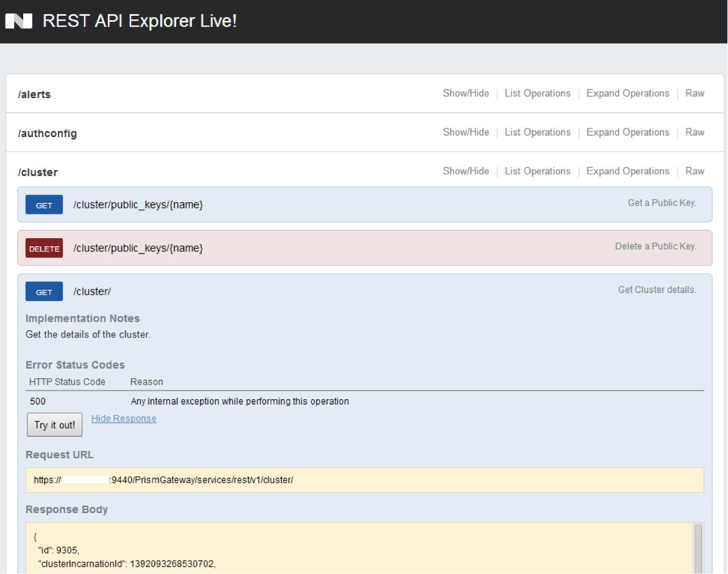Click the Response Body scrollbar

point(698,545)
